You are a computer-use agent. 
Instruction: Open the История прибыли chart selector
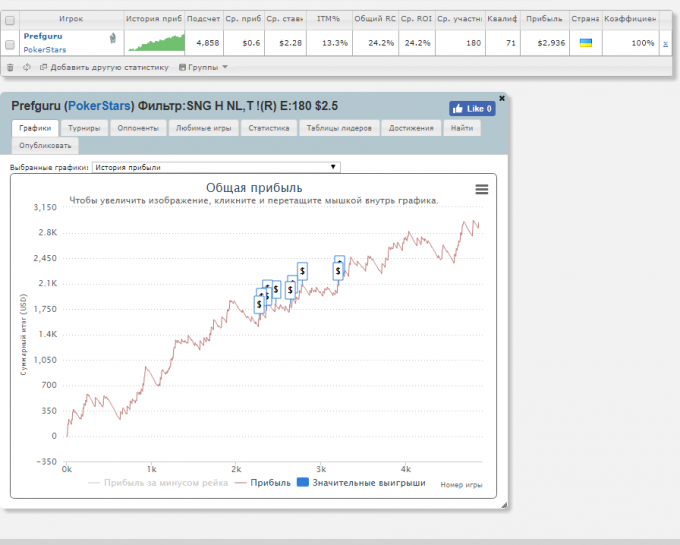click(x=216, y=167)
